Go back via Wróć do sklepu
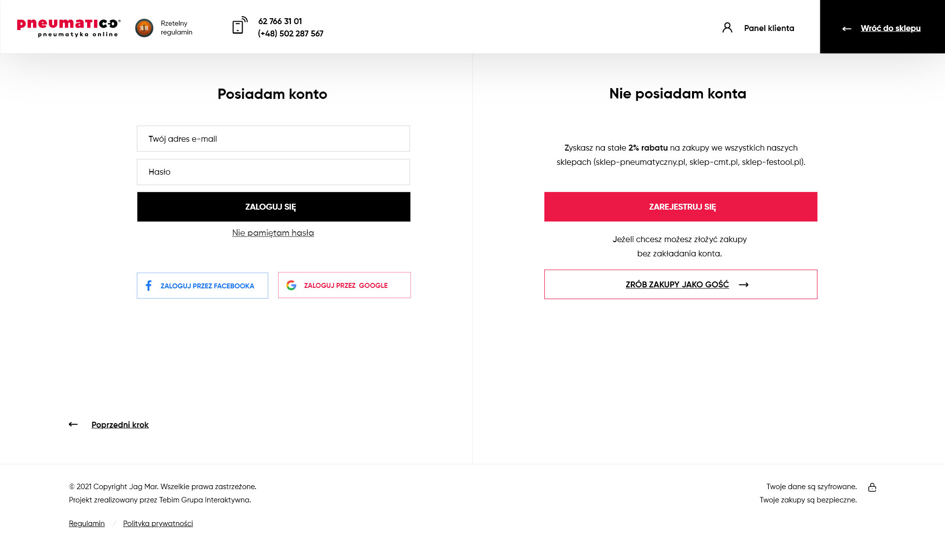Image resolution: width=945 pixels, height=560 pixels. [890, 28]
